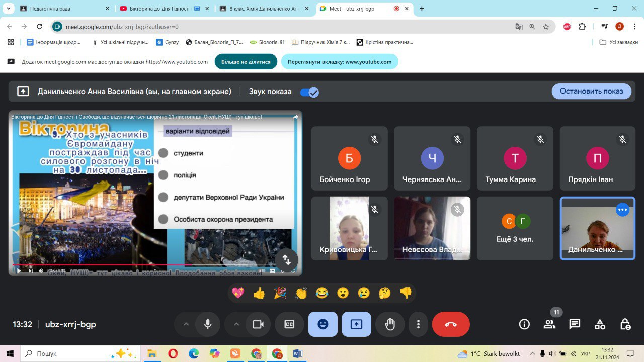Show the participants list people icon
This screenshot has width=644, height=362.
pos(549,324)
